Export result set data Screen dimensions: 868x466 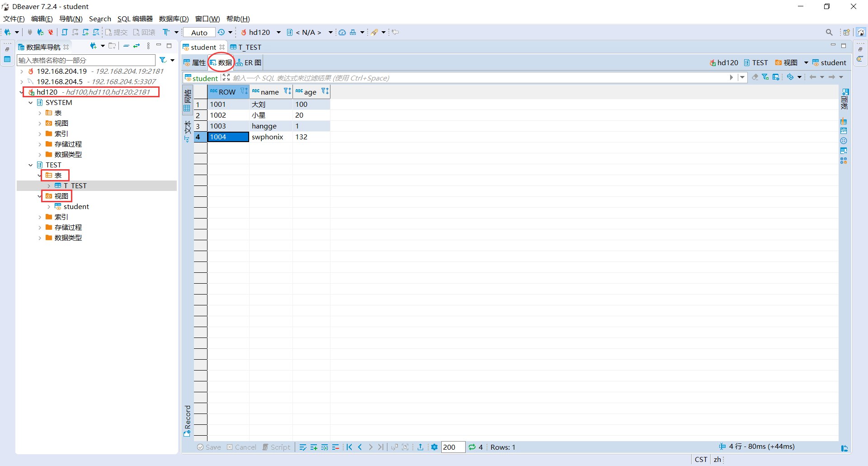421,447
